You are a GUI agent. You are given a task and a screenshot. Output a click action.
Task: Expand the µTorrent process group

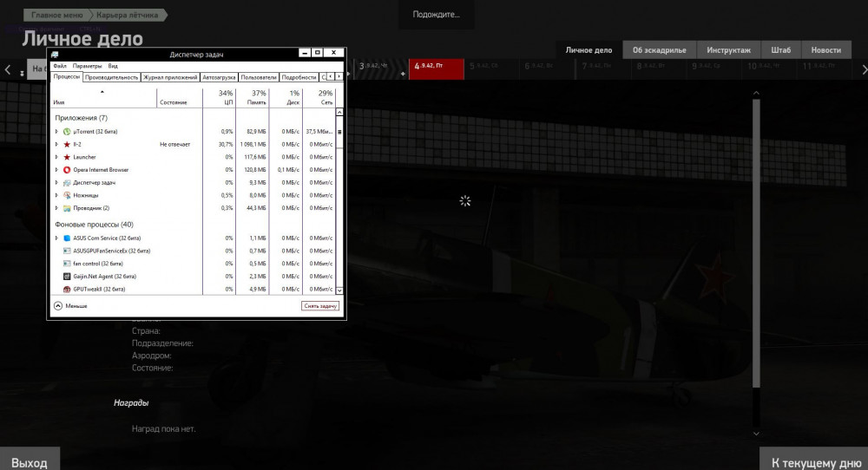(56, 132)
